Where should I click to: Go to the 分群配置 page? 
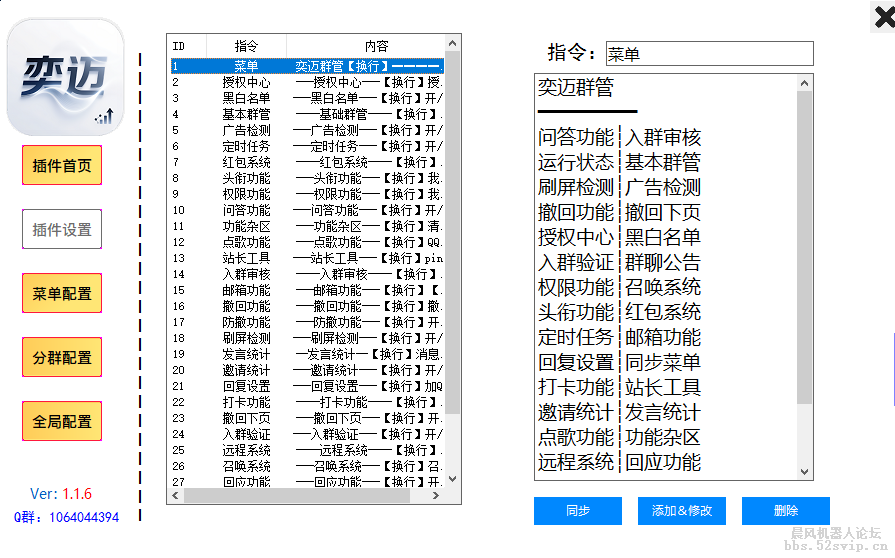tap(62, 358)
